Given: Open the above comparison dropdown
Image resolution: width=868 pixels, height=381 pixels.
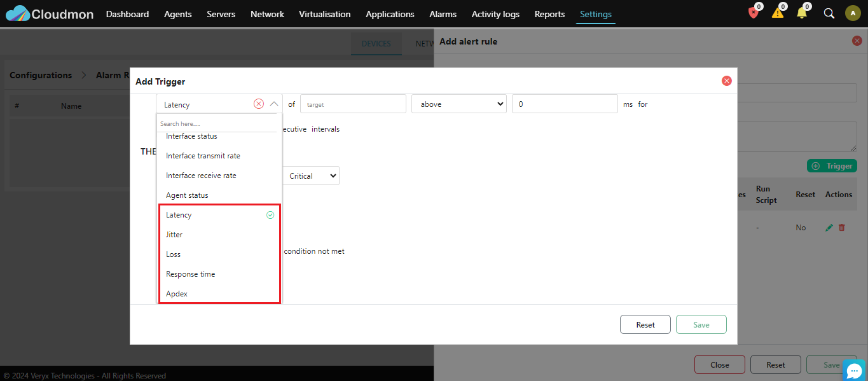Looking at the screenshot, I should 459,104.
